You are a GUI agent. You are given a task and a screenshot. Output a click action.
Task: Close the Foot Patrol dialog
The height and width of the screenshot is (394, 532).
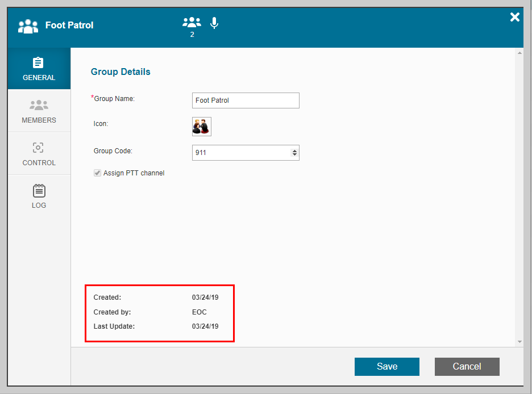(515, 17)
